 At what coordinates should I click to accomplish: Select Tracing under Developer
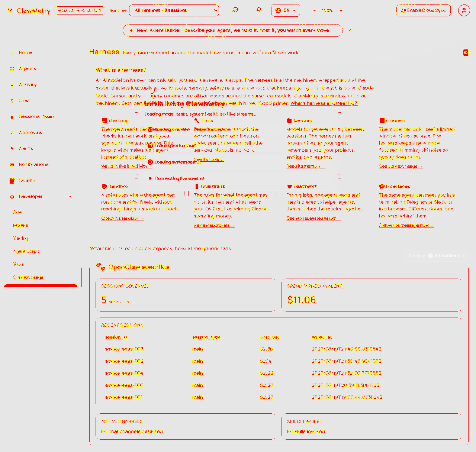tap(21, 238)
